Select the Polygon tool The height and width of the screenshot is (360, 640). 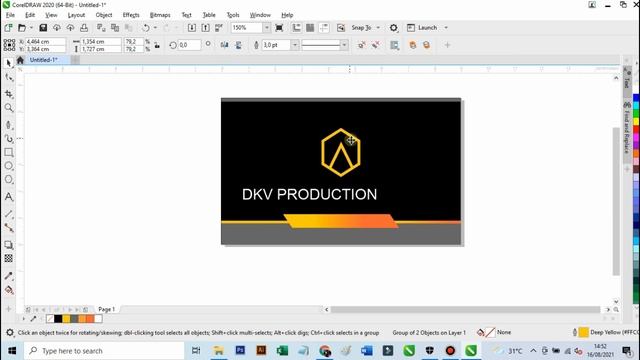[x=9, y=180]
